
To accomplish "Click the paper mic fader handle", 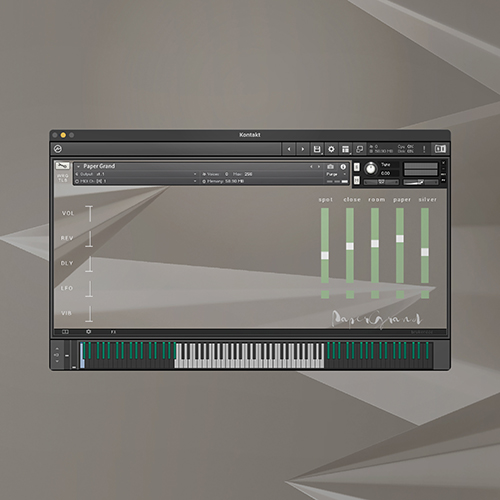I will tap(400, 239).
